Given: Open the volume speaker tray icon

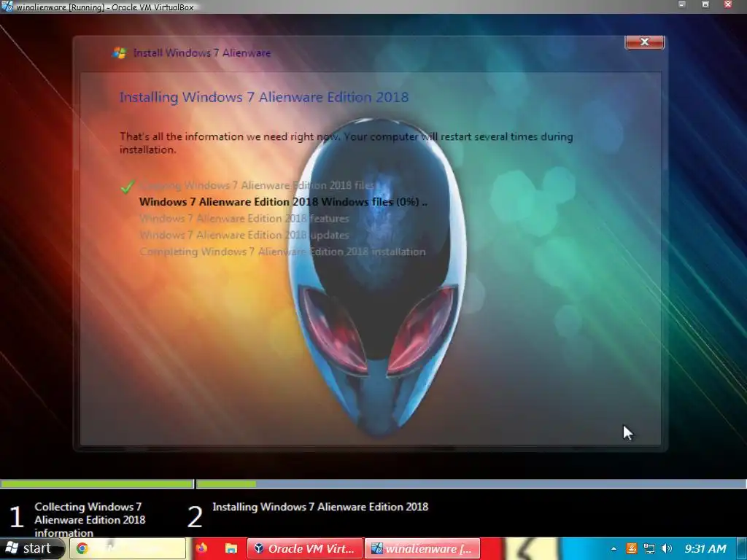Looking at the screenshot, I should (x=667, y=548).
